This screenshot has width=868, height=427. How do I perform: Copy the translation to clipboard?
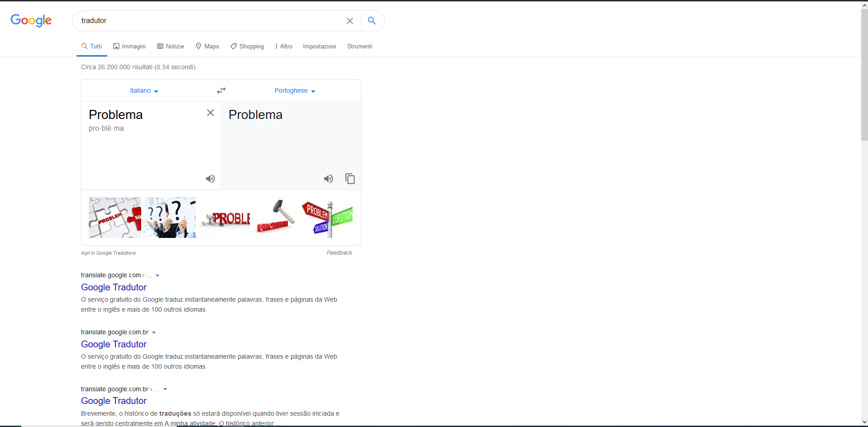coord(350,179)
